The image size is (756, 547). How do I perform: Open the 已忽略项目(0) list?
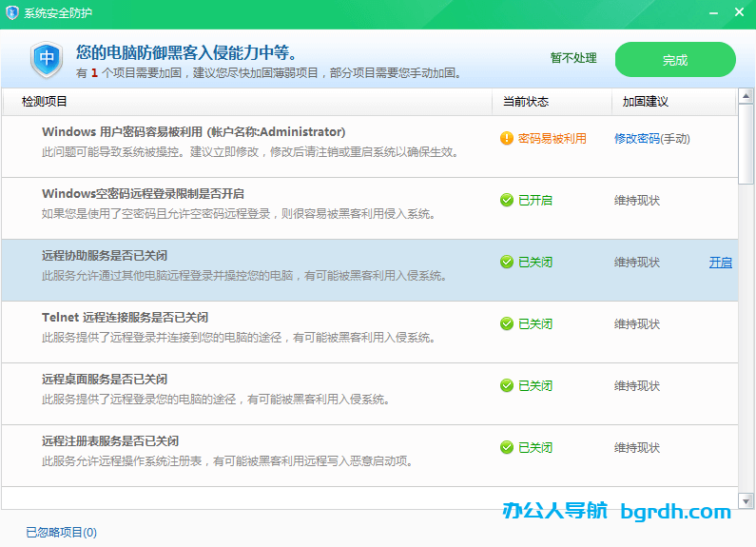[x=61, y=533]
